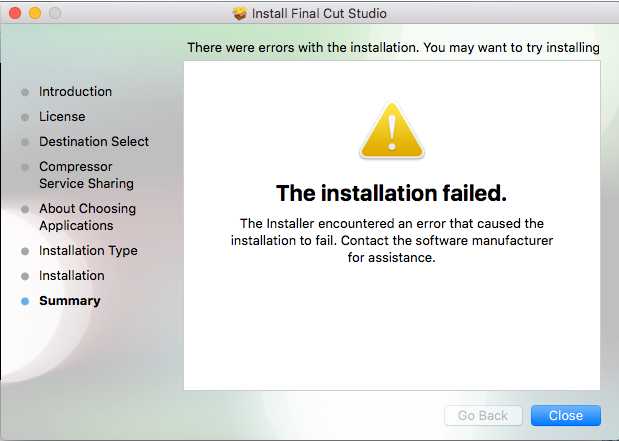Click the red window close button
The image size is (619, 441).
15,13
